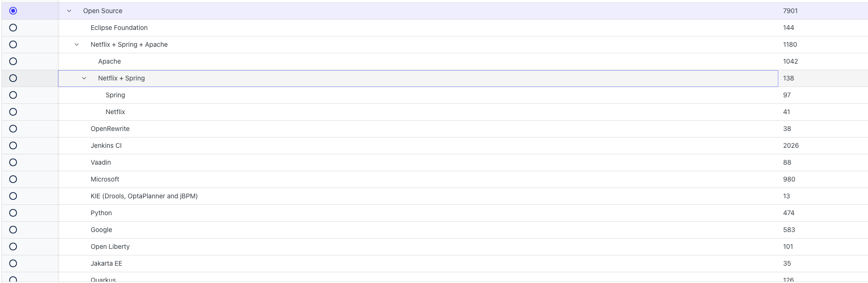Click the count 88 for Vaadin

click(x=787, y=162)
